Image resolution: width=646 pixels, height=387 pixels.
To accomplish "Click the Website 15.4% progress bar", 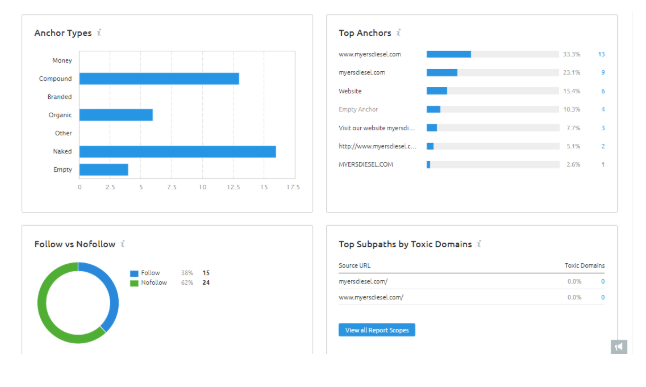I will point(493,91).
